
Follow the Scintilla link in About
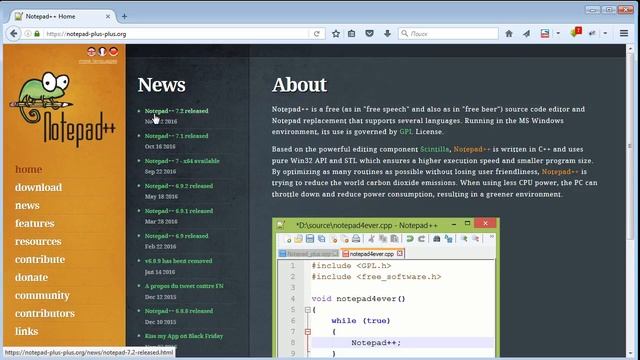[x=434, y=149]
